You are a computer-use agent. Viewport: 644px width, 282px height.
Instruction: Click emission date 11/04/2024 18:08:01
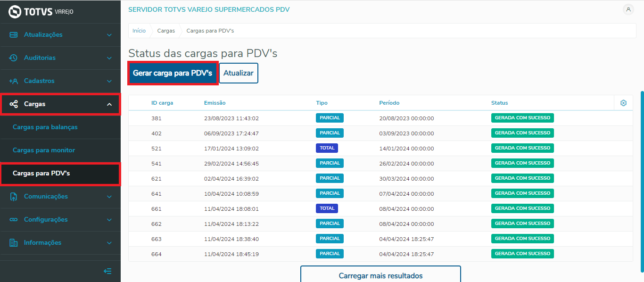coord(231,209)
